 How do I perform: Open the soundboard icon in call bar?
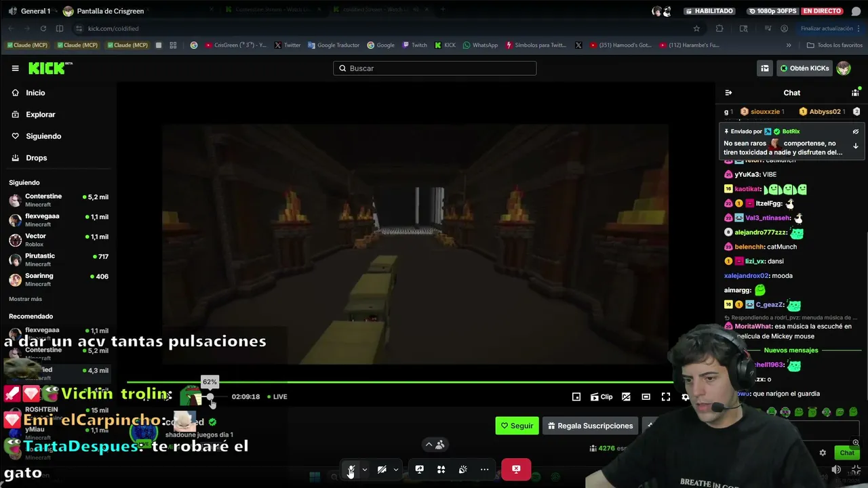[x=462, y=469]
